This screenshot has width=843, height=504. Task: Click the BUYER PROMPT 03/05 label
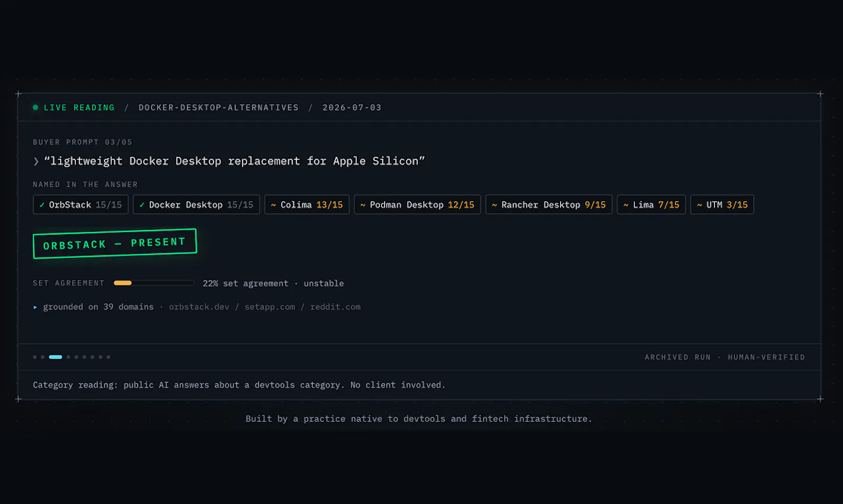coord(83,142)
